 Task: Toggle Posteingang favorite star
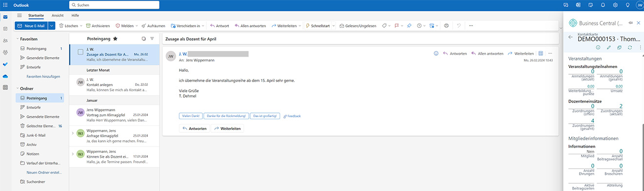[115, 38]
